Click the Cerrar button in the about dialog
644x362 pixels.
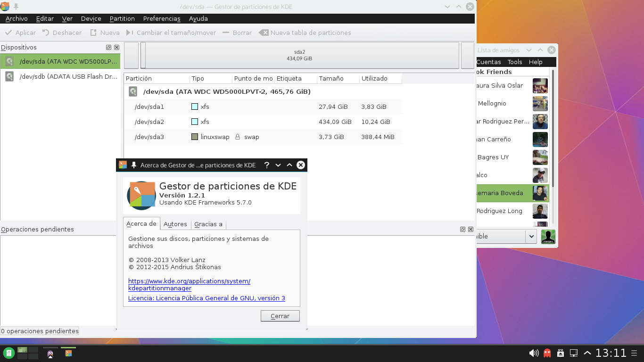280,316
